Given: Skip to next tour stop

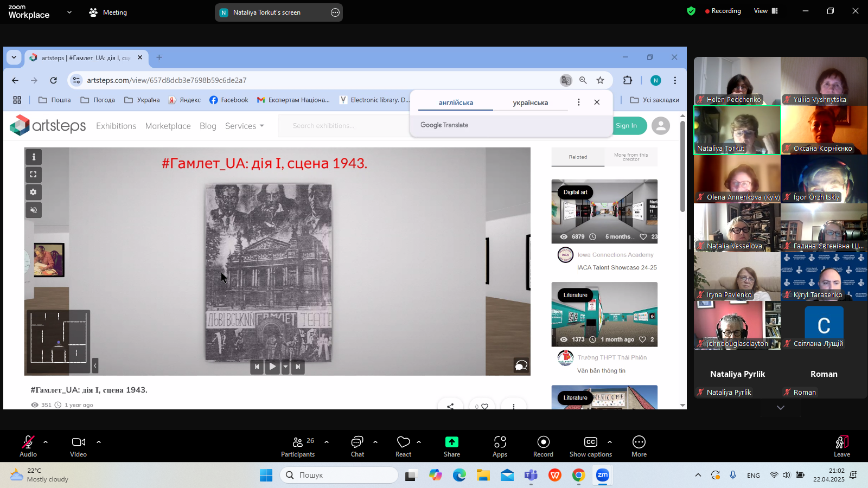Looking at the screenshot, I should (298, 367).
